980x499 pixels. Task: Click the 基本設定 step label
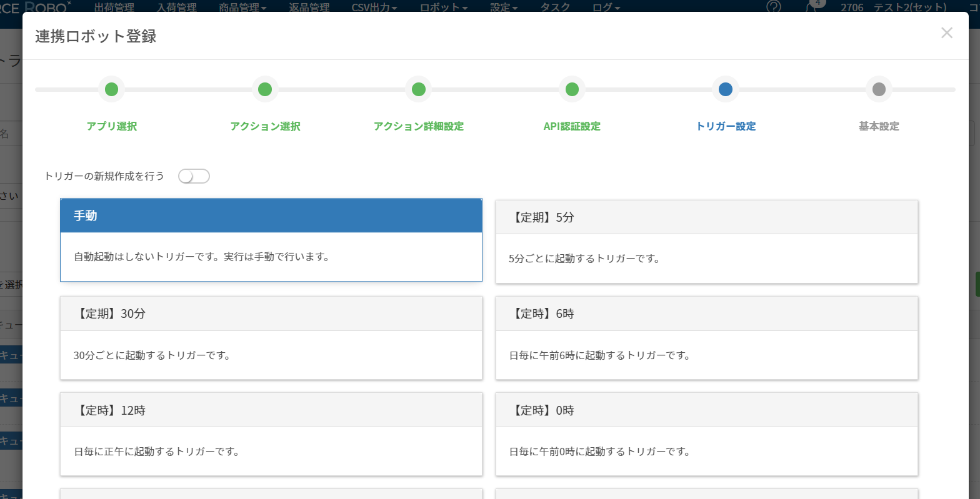coord(879,126)
